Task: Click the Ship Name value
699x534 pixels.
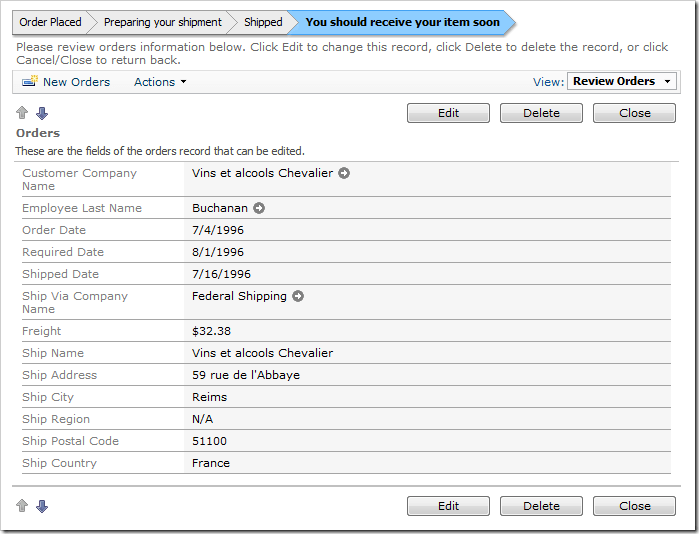Action: [x=263, y=353]
